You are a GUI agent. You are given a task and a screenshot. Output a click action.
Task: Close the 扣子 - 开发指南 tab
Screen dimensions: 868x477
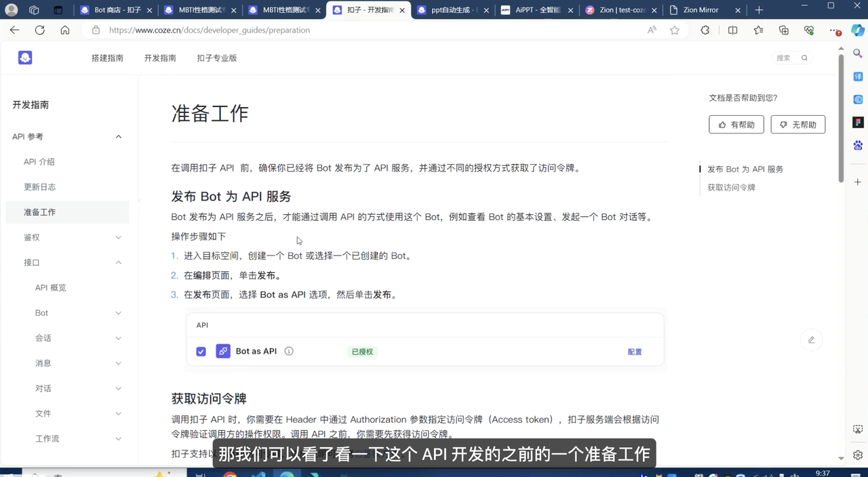(x=401, y=10)
